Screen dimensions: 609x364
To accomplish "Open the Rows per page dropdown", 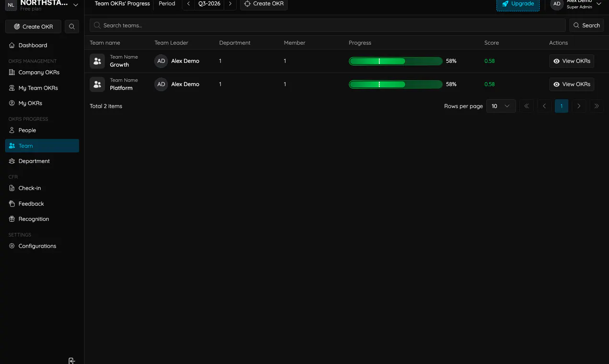I will coord(501,106).
